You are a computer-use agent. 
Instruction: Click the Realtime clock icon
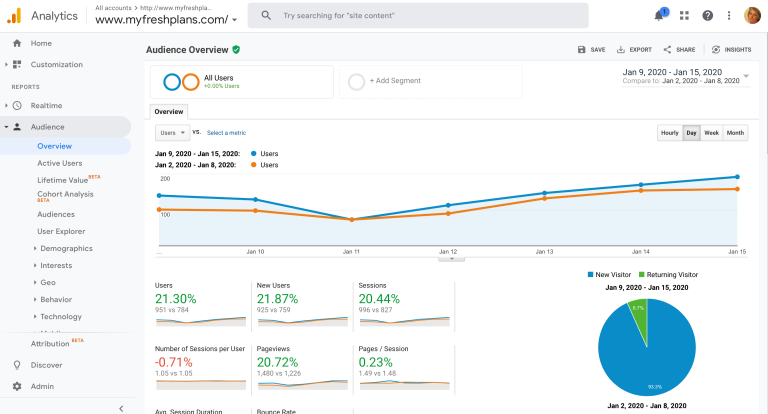click(17, 105)
